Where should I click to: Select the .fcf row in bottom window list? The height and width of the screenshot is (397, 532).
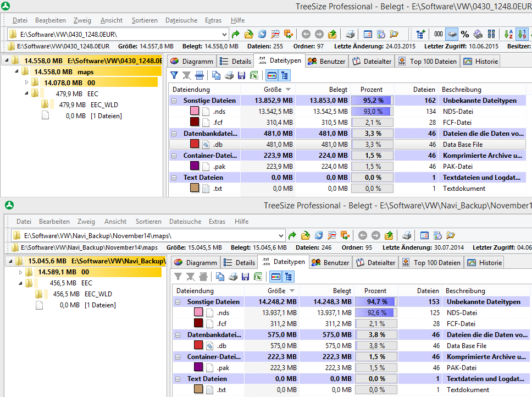[x=352, y=324]
